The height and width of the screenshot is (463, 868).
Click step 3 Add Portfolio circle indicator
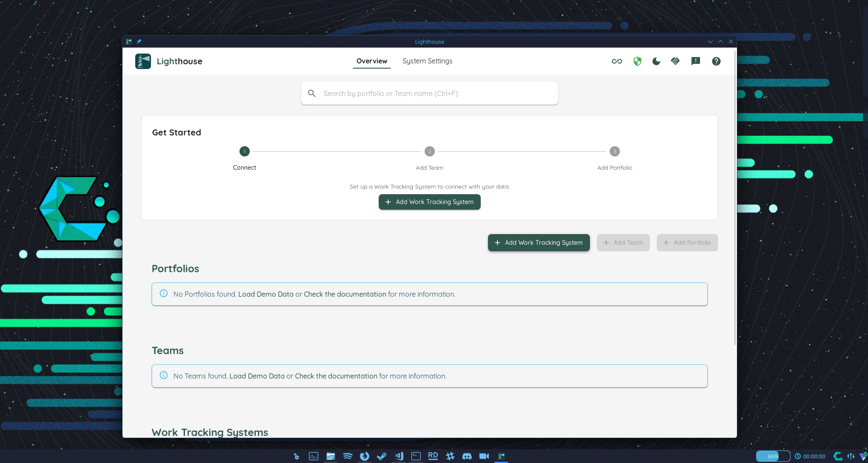tap(614, 151)
